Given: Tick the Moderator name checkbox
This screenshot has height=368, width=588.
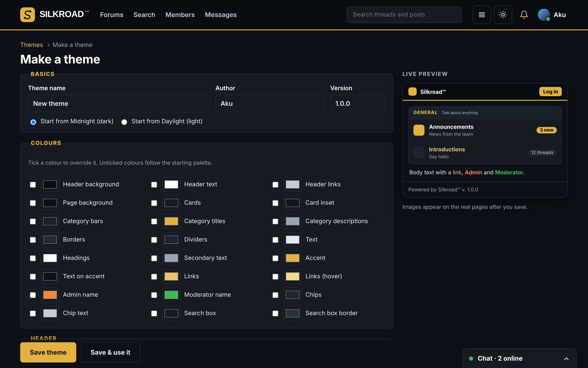Looking at the screenshot, I should (154, 295).
